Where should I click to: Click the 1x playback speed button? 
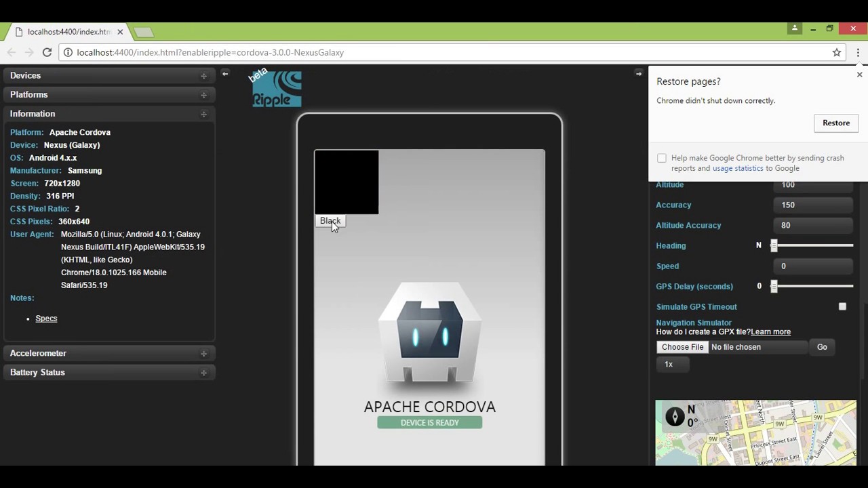672,365
